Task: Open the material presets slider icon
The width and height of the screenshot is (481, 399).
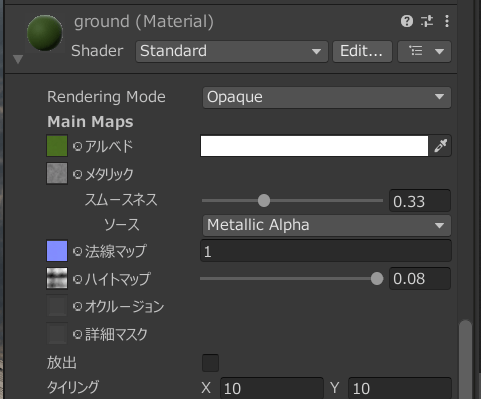Action: tap(427, 21)
